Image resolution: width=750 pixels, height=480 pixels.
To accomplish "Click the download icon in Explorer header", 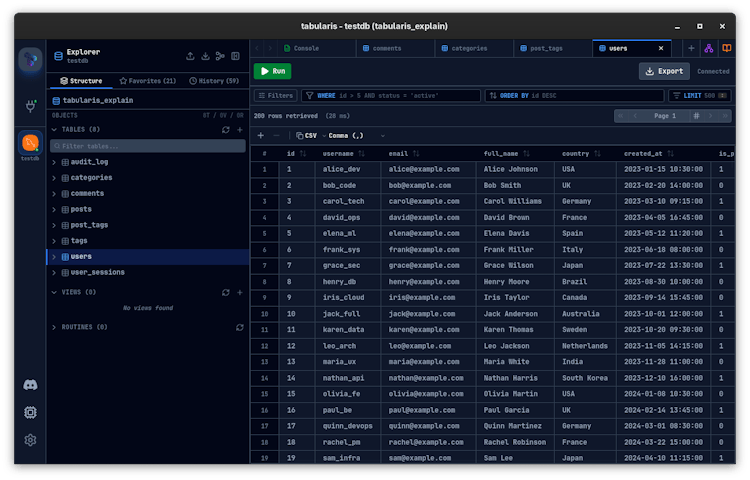I will 205,56.
